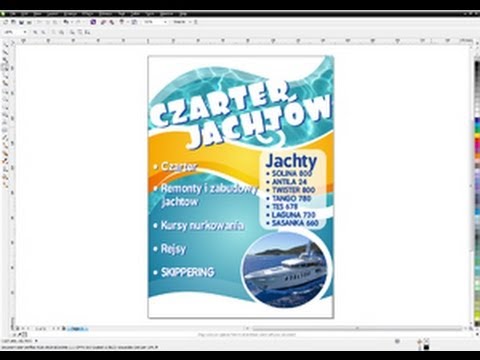
Task: Click the 'ANTILA 24' list entry
Action: (x=289, y=182)
